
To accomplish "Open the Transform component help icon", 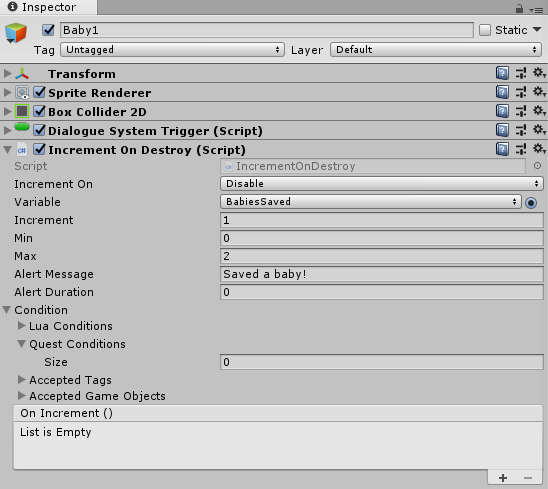I will click(502, 73).
